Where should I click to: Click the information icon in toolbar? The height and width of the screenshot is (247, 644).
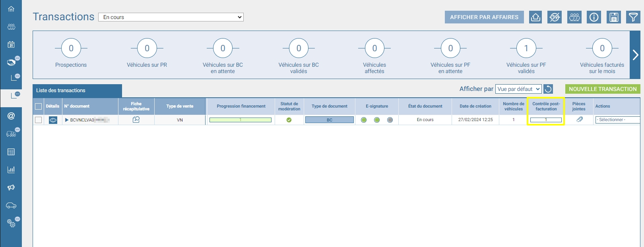tap(594, 17)
